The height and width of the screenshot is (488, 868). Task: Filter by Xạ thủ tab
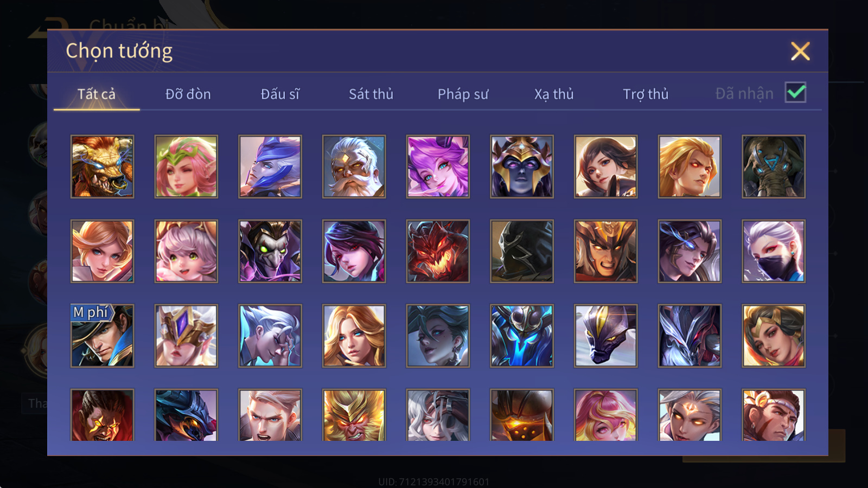554,94
